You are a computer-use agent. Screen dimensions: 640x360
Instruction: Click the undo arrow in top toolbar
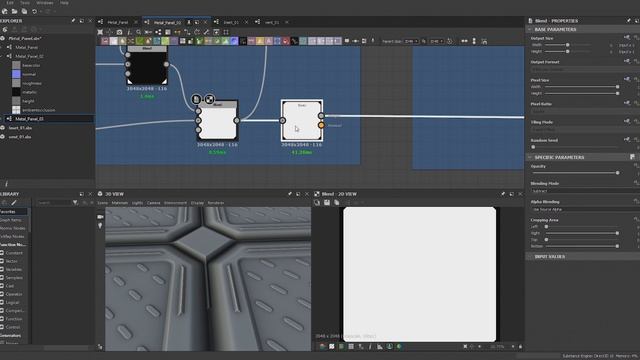pyautogui.click(x=34, y=11)
